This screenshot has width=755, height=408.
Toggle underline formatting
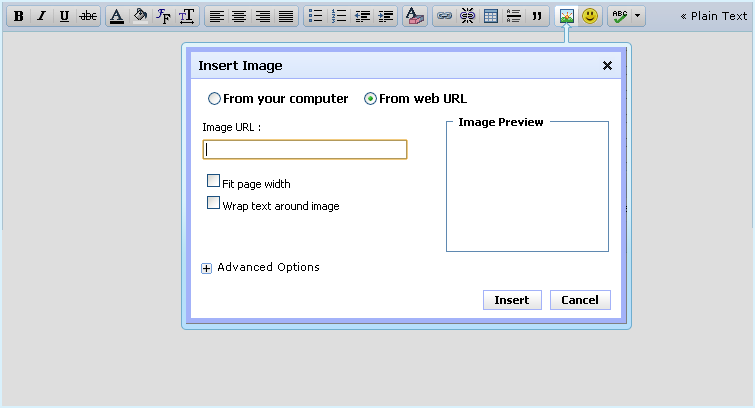point(64,16)
